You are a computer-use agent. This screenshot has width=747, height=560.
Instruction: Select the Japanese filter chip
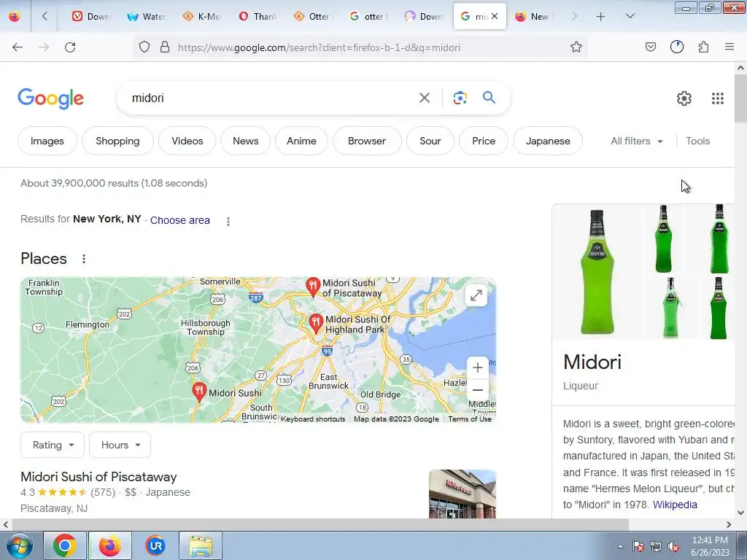(x=548, y=141)
